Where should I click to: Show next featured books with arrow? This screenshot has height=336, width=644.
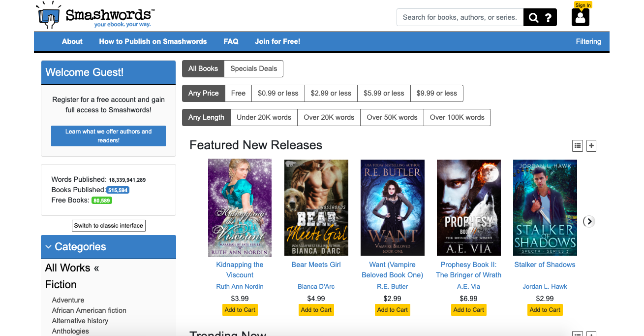[589, 221]
